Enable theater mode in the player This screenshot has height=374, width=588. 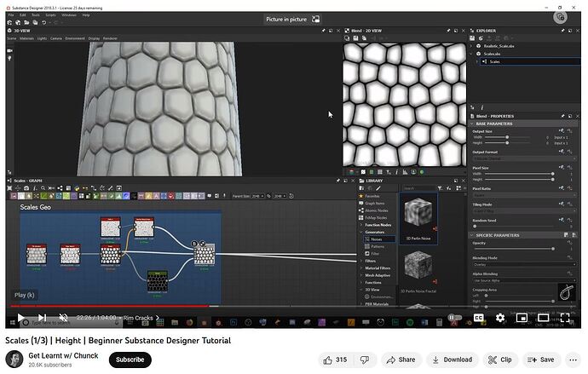(543, 318)
